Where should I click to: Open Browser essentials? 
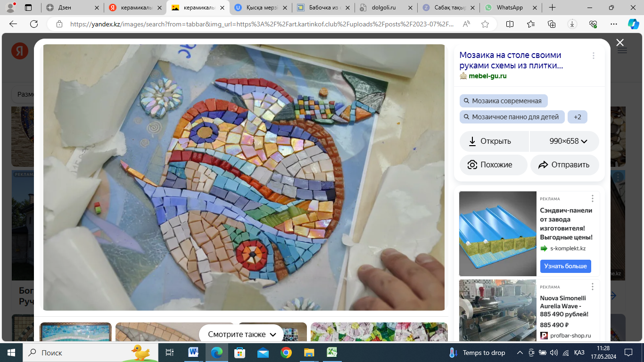(593, 24)
